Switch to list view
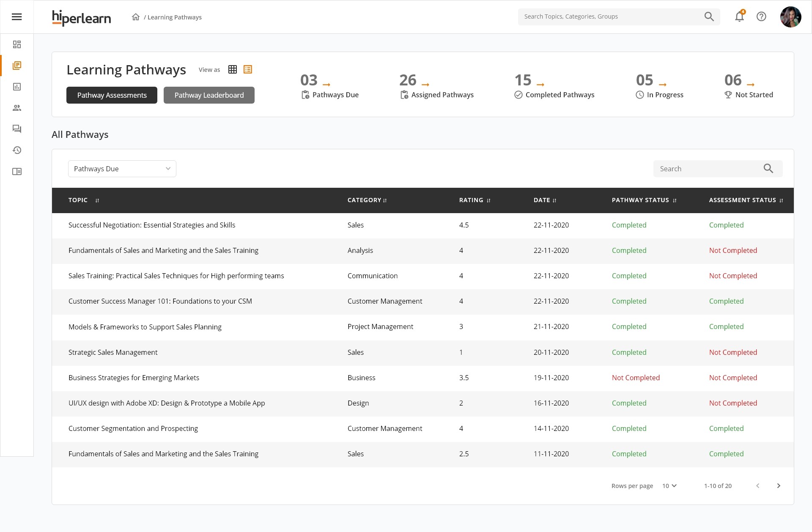This screenshot has height=532, width=812. 248,69
